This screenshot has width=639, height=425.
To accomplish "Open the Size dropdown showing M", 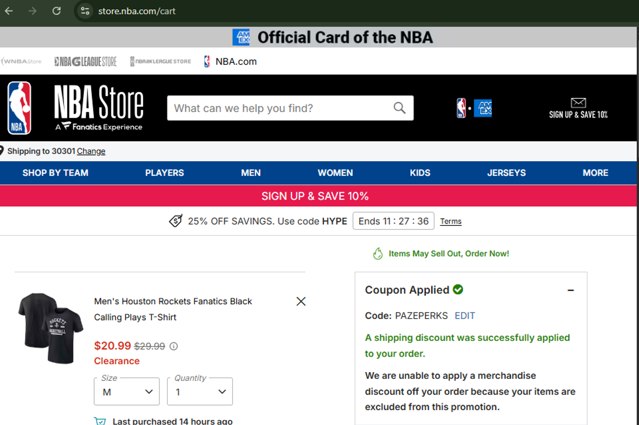I will (x=126, y=391).
